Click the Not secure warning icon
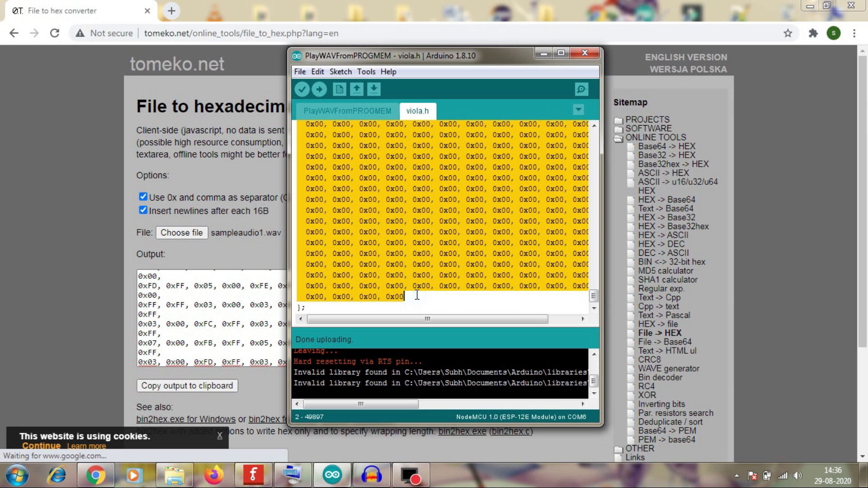Viewport: 868px width, 488px height. pyautogui.click(x=80, y=33)
